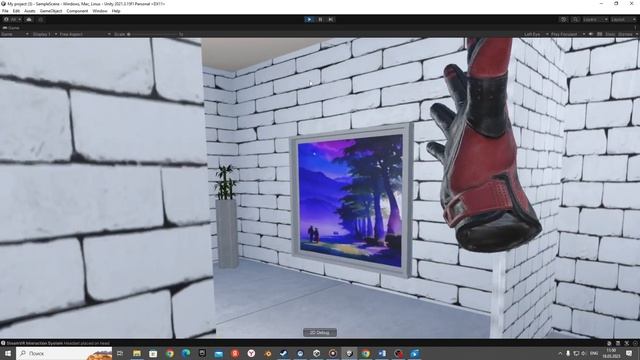This screenshot has width=640, height=360.
Task: Open the GameObject menu
Action: [x=51, y=11]
